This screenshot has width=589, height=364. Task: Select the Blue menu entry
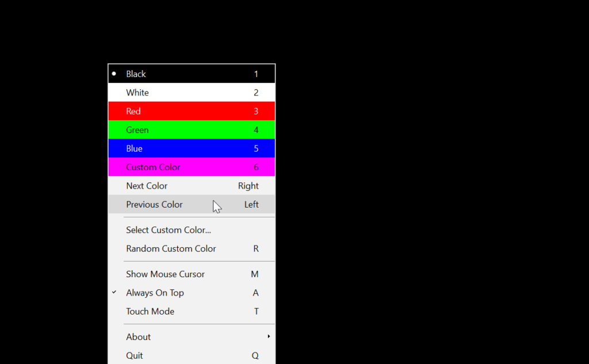click(192, 148)
